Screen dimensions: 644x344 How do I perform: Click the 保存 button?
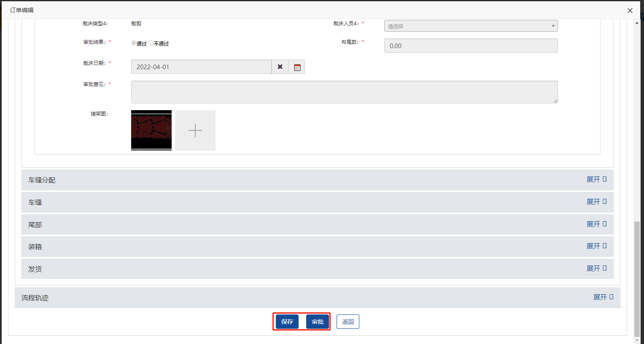pos(287,322)
